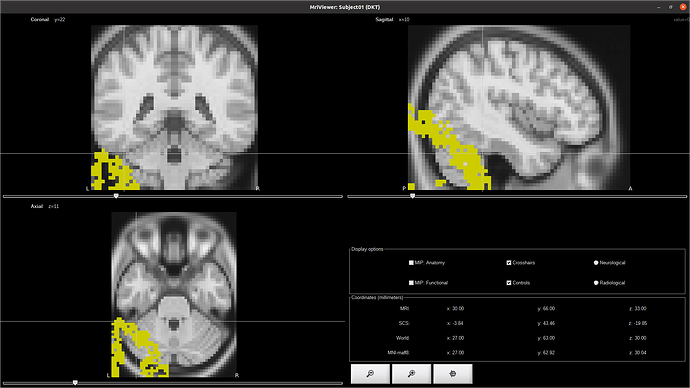Enable the MIP: Anatomy checkbox
The width and height of the screenshot is (690, 388).
point(411,263)
